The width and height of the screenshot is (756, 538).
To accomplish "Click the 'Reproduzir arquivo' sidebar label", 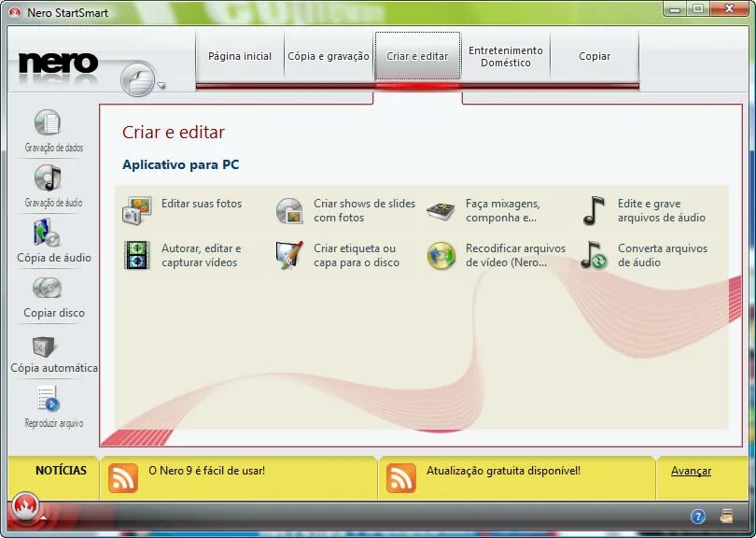I will click(x=54, y=423).
